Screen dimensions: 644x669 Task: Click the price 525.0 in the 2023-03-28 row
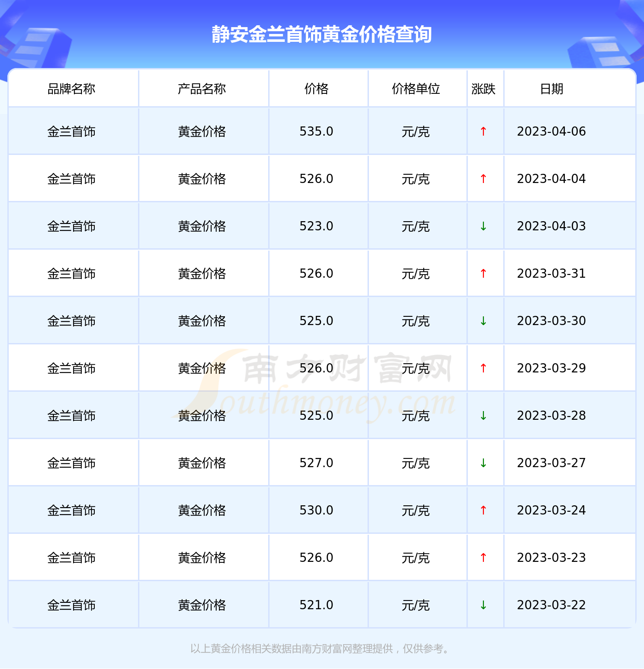(316, 416)
